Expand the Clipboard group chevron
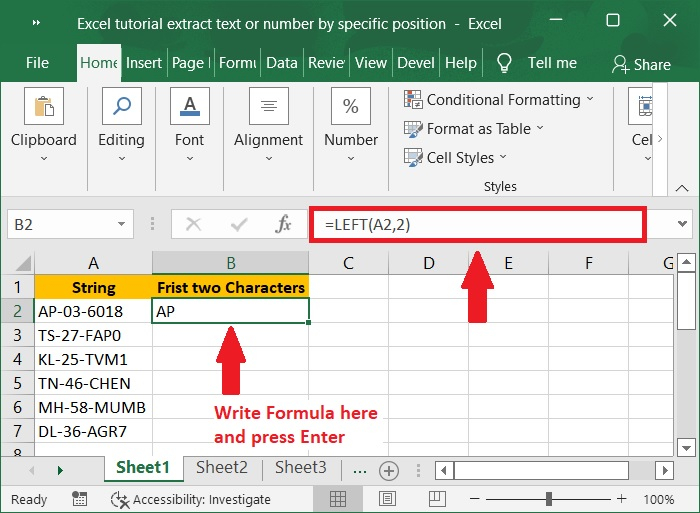This screenshot has width=700, height=513. tap(44, 158)
